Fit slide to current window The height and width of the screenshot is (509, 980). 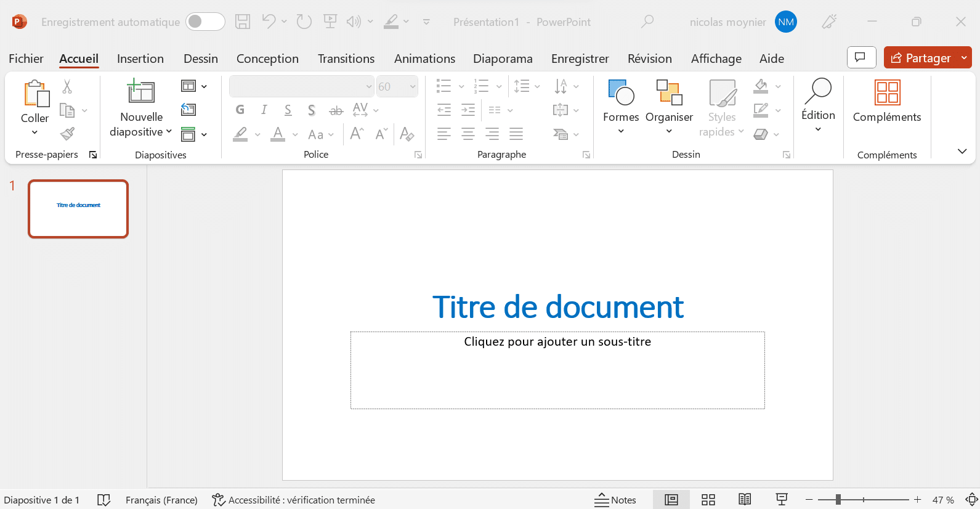pyautogui.click(x=971, y=500)
